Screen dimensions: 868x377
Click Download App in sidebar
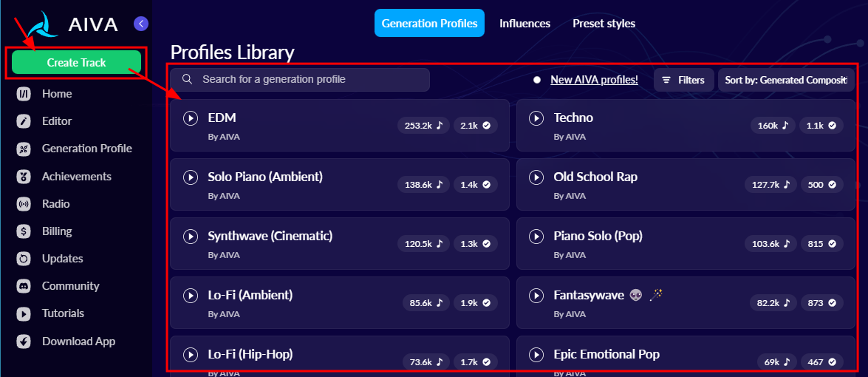pyautogui.click(x=78, y=341)
